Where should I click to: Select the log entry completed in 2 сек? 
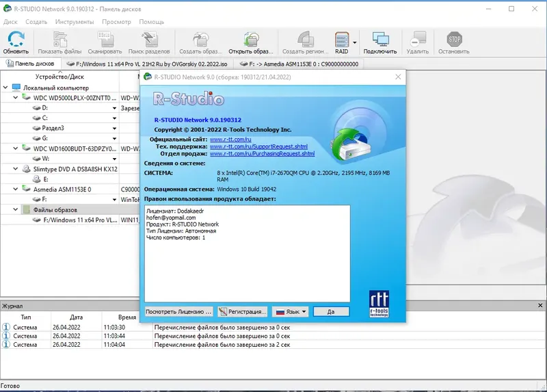[x=273, y=345]
